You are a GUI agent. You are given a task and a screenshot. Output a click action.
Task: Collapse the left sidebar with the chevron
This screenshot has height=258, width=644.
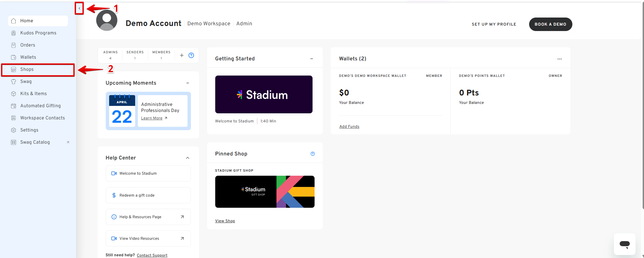point(79,8)
